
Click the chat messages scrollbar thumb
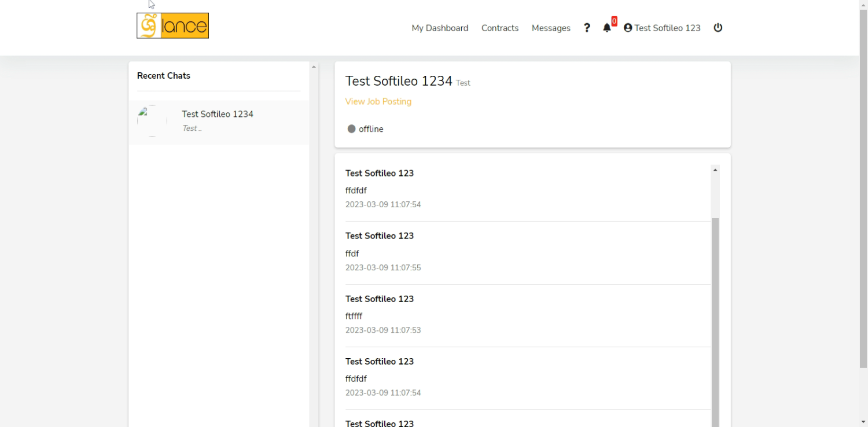coord(715,318)
